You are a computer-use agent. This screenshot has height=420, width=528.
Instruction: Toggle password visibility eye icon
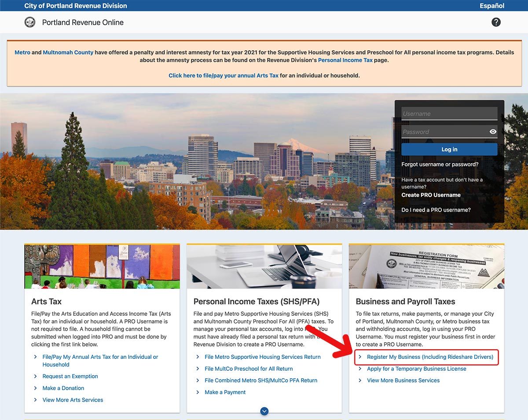pyautogui.click(x=493, y=131)
